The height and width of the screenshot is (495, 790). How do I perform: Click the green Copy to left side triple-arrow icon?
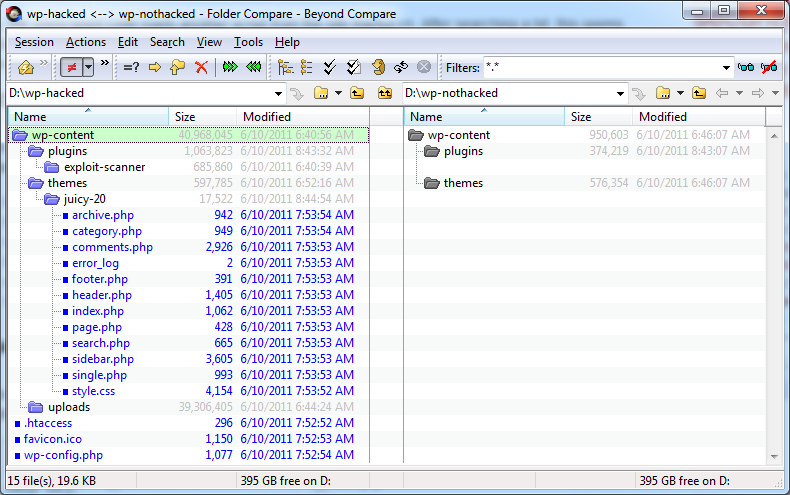click(253, 67)
